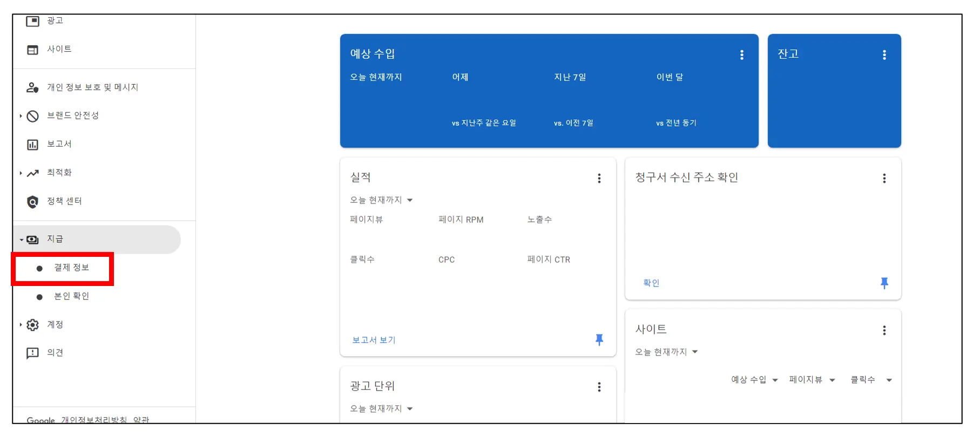
Task: Open 광고 단위 card three-dot menu
Action: [x=599, y=387]
